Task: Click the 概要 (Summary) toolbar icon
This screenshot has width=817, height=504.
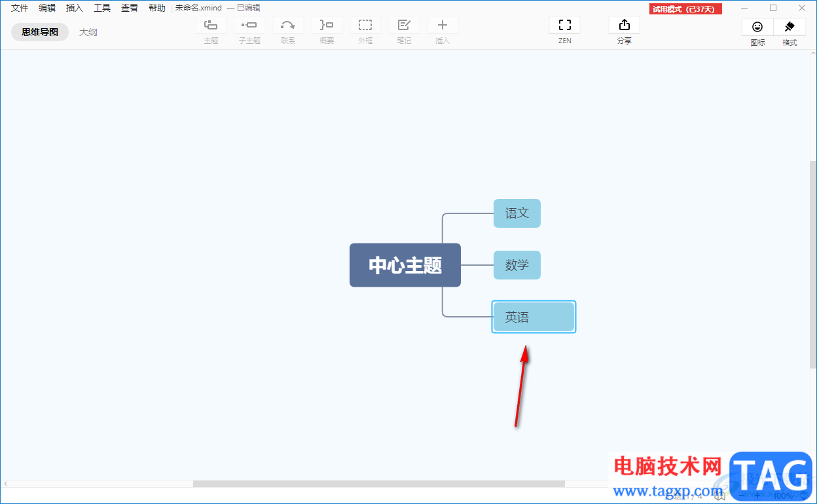Action: tap(327, 25)
